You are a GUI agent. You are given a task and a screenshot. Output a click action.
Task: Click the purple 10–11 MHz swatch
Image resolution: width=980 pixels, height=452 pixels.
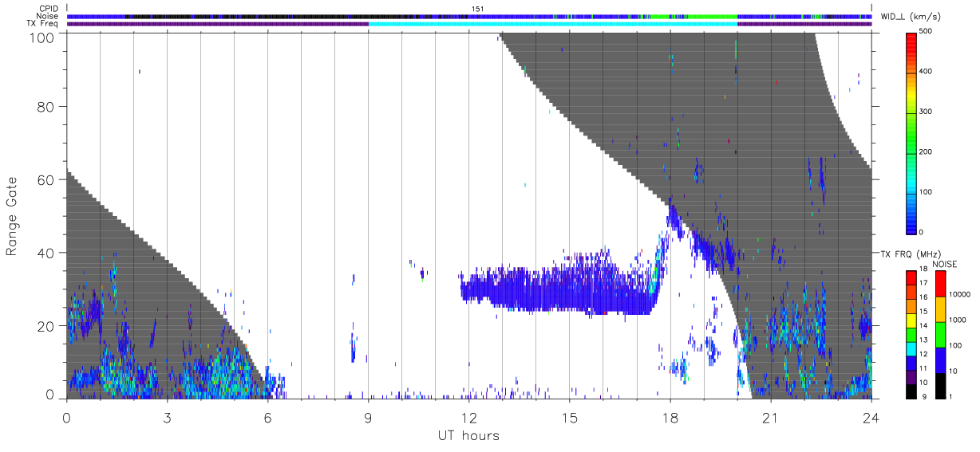[x=911, y=376]
